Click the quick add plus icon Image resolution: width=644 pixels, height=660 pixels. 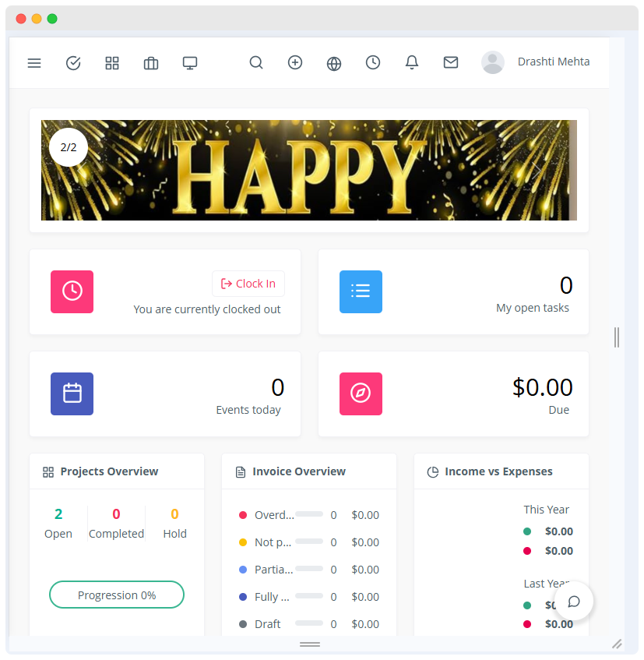295,62
